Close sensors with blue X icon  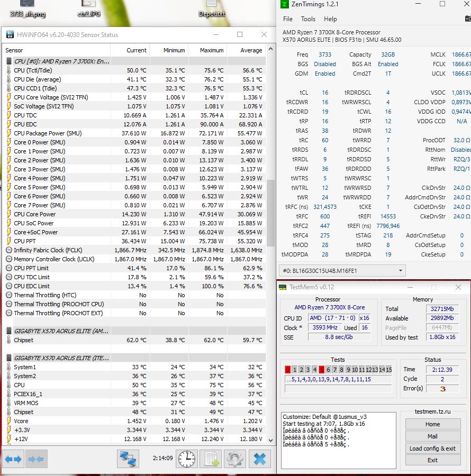260,459
